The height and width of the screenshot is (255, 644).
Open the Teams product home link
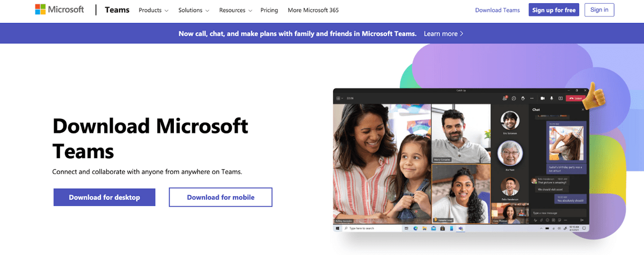[117, 10]
